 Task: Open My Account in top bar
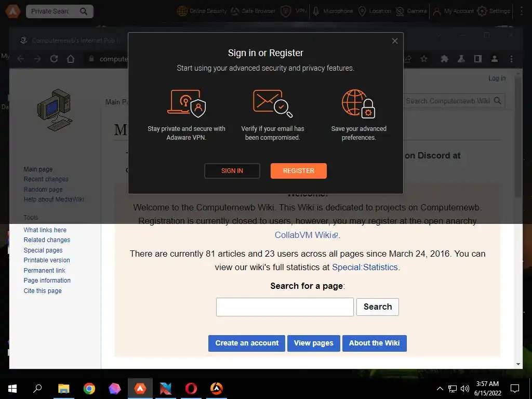453,11
